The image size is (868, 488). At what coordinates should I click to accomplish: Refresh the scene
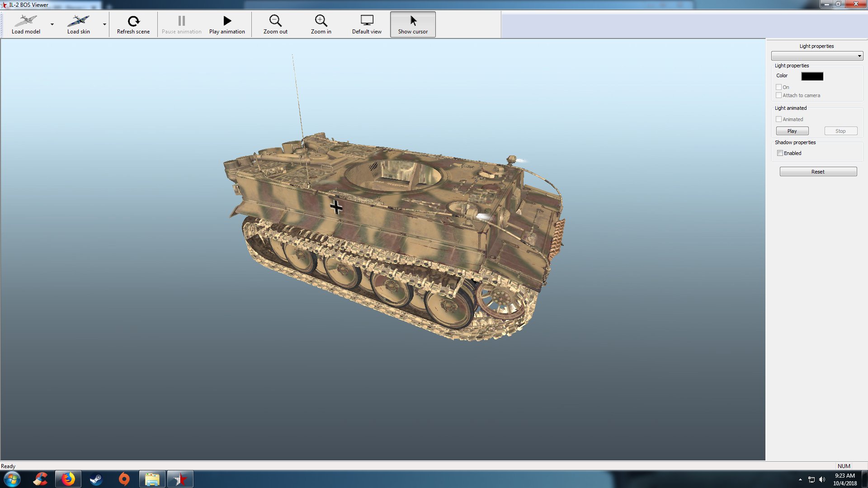coord(133,24)
